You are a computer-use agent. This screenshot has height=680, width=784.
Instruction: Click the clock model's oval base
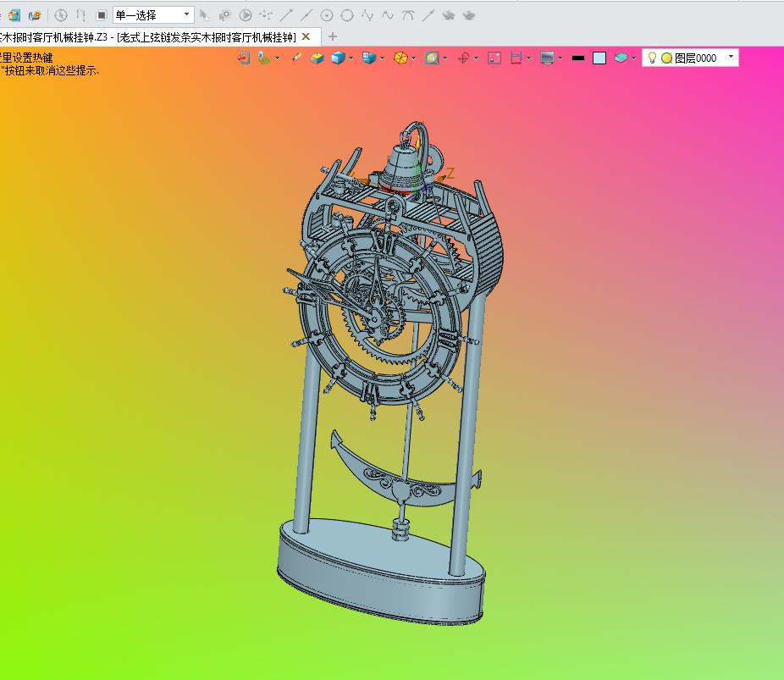click(380, 572)
